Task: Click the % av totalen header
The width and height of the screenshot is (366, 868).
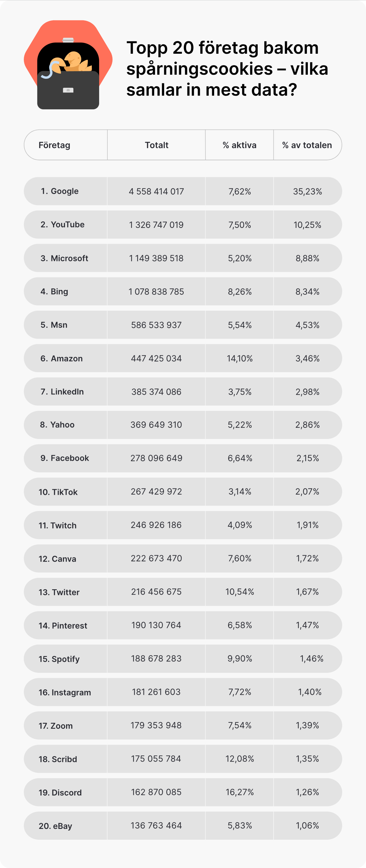Action: tap(307, 145)
